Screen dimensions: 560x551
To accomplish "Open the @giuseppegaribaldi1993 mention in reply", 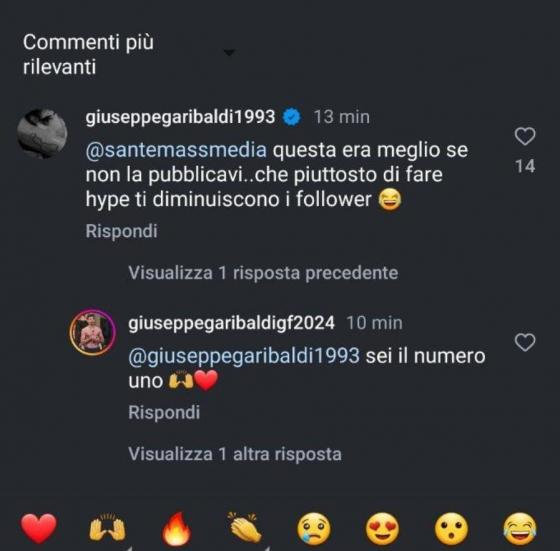I will [244, 356].
